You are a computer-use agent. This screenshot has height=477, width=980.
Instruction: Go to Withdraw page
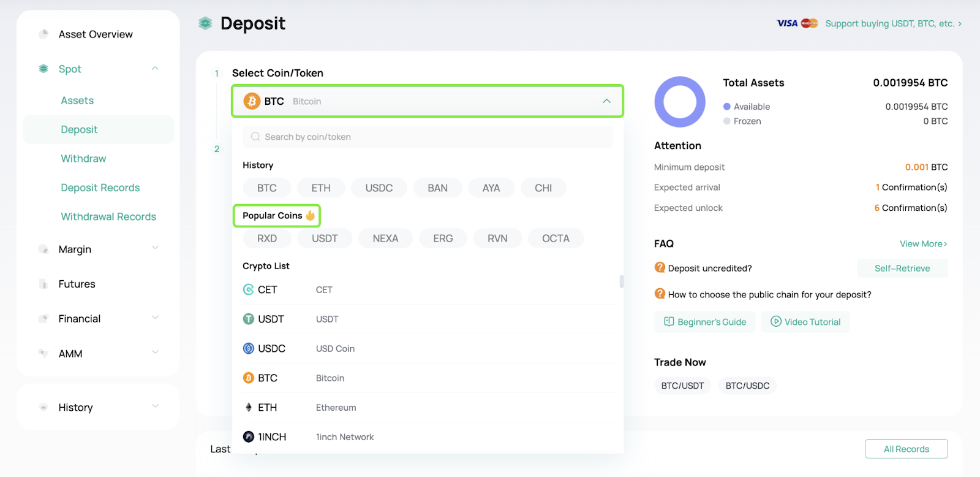pyautogui.click(x=83, y=159)
